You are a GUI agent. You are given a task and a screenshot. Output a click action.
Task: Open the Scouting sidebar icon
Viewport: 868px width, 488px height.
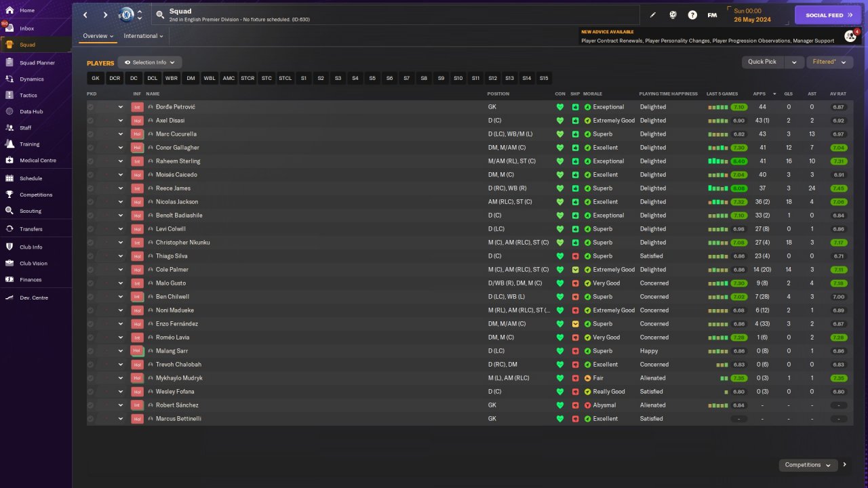coord(9,211)
